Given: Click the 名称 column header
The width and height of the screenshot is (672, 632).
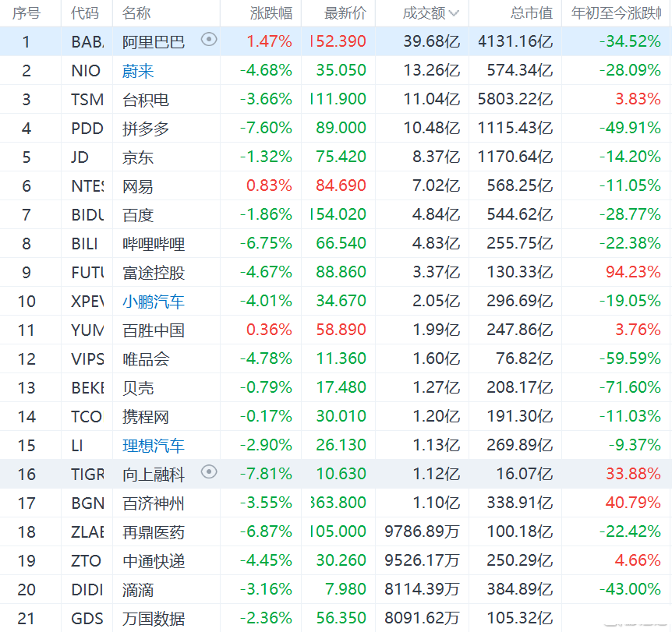Looking at the screenshot, I should click(136, 13).
